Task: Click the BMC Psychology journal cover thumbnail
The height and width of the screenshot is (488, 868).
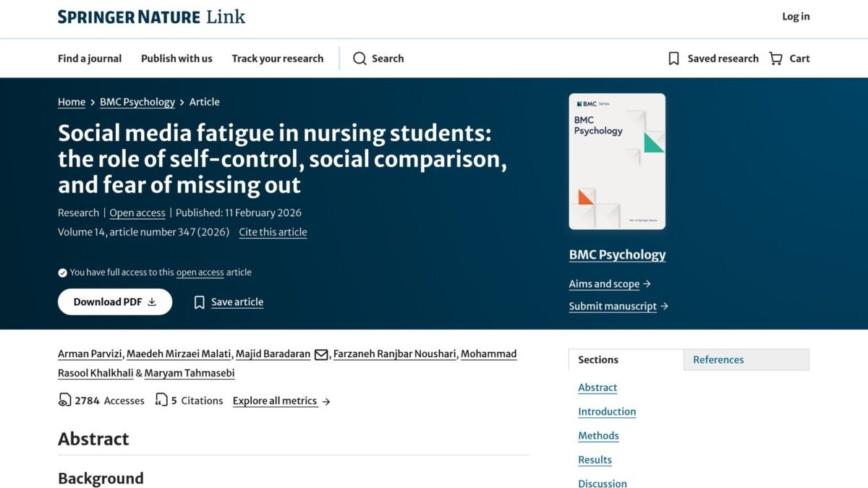Action: (x=617, y=161)
